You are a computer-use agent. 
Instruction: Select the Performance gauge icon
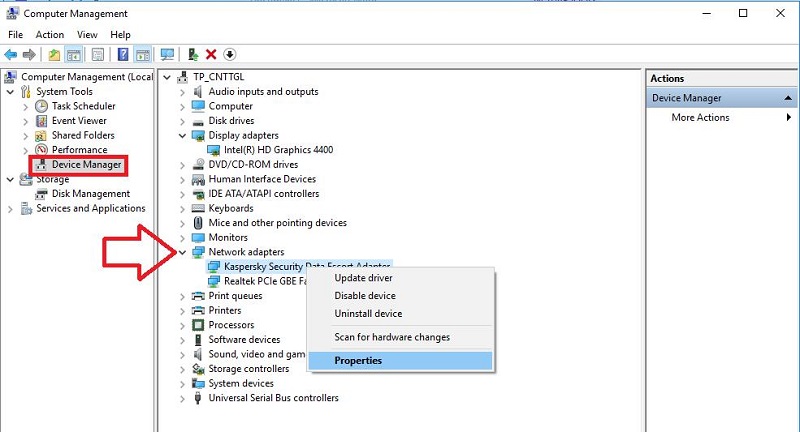(x=41, y=150)
